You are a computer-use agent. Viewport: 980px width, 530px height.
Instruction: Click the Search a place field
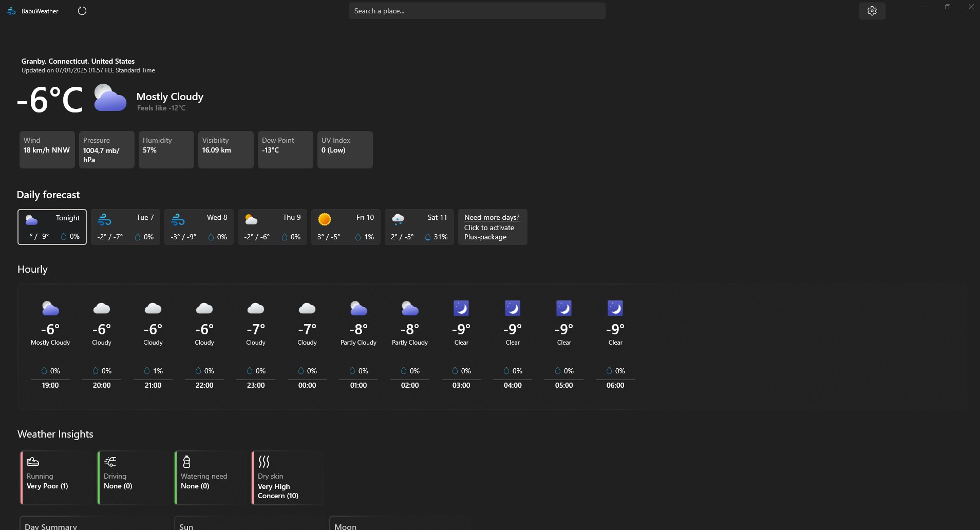point(477,11)
